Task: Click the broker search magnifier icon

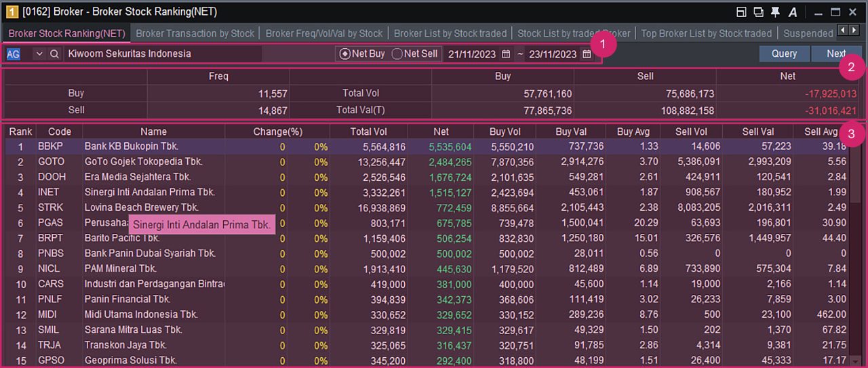Action: (x=54, y=54)
